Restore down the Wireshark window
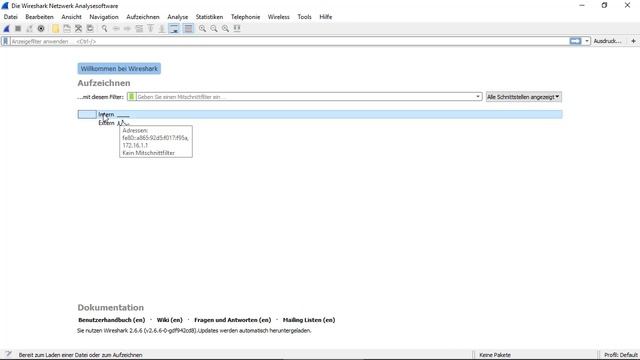The image size is (640, 360). point(604,5)
